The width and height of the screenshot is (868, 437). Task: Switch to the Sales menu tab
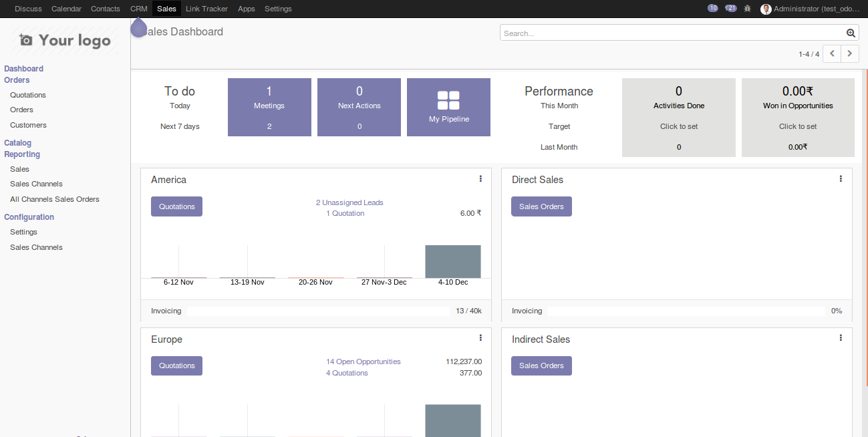[166, 8]
